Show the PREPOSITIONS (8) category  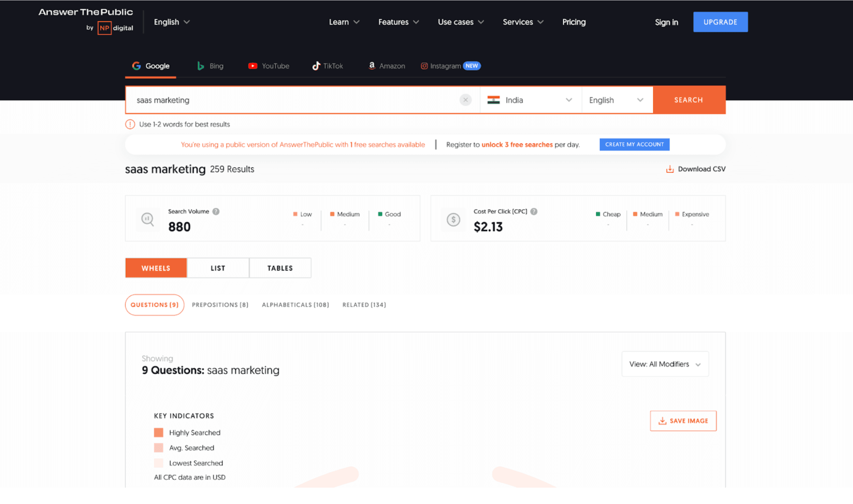[x=220, y=305]
